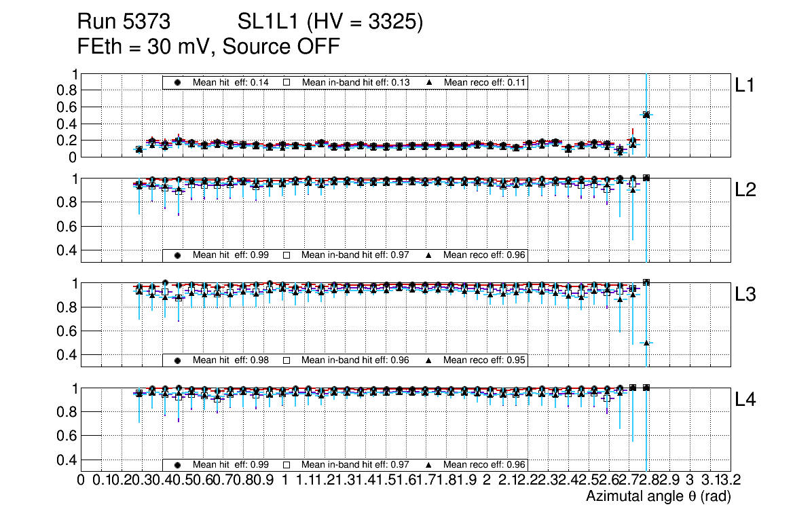
Task: Click the filled circle marker in L1 legend
Action: [x=178, y=82]
